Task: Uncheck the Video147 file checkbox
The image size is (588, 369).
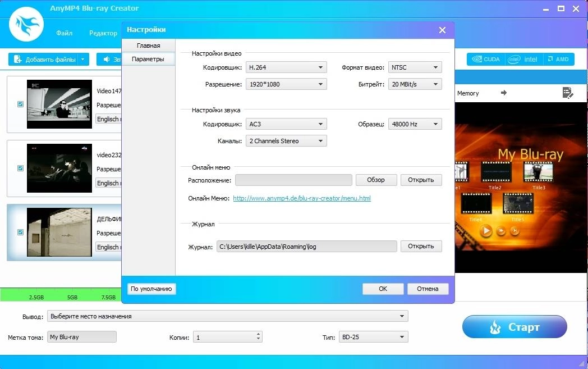Action: pos(21,104)
